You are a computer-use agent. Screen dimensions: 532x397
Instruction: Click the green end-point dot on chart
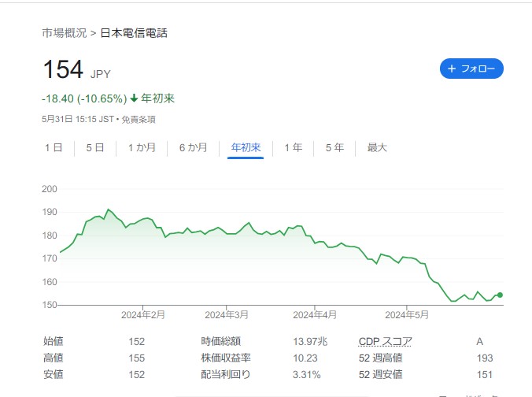click(500, 295)
